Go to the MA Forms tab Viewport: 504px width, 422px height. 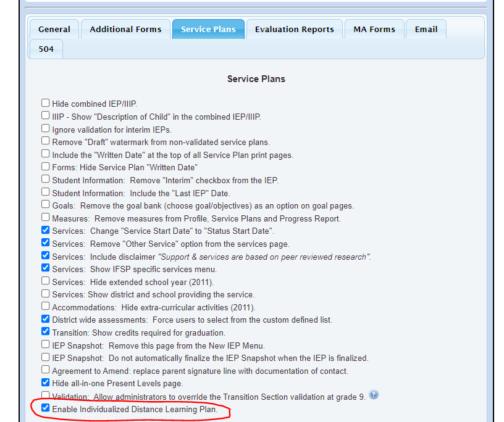374,29
